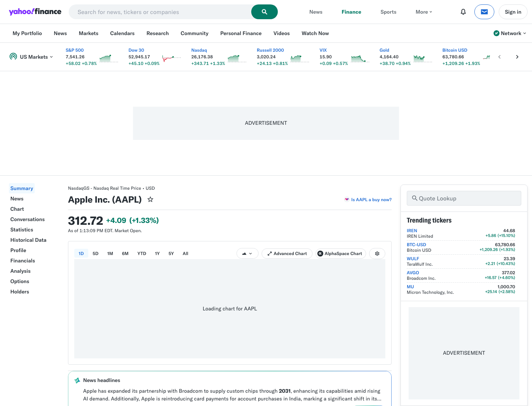532x406 pixels.
Task: Open Watch Now menu item
Action: (x=315, y=33)
